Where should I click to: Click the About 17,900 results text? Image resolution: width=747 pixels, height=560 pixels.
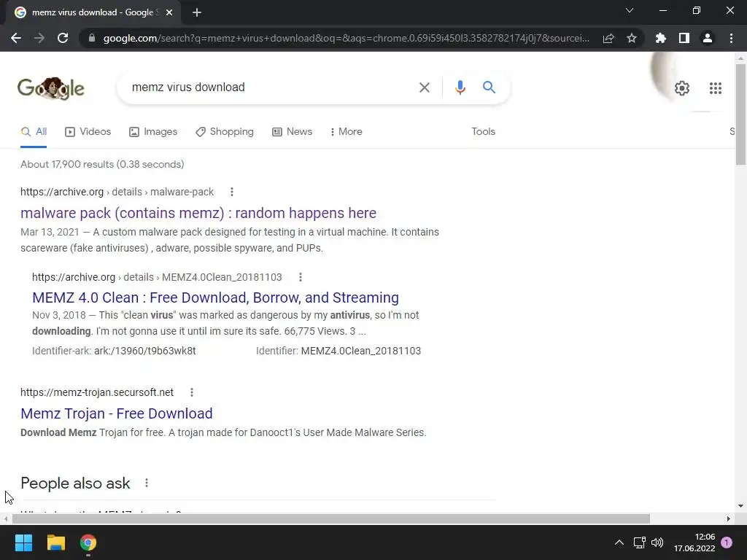tap(102, 164)
